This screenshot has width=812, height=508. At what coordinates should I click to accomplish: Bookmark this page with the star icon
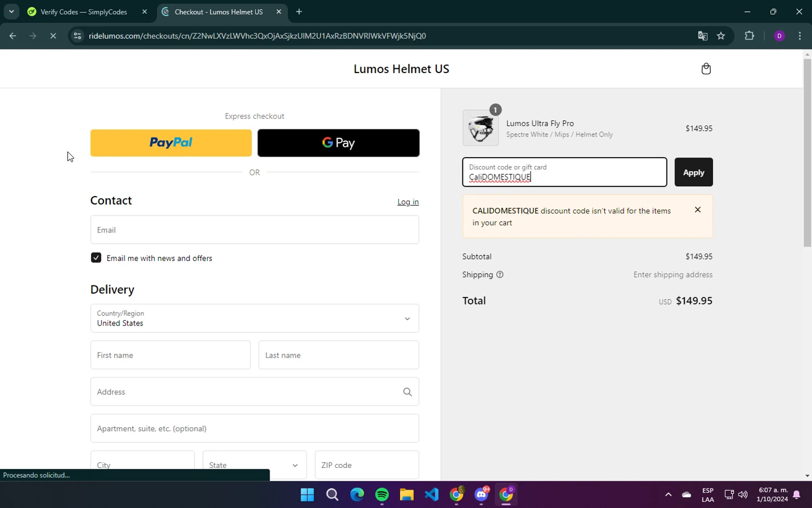721,36
